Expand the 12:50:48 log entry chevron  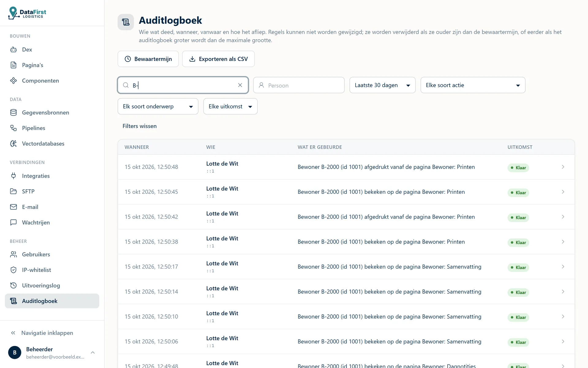click(563, 167)
